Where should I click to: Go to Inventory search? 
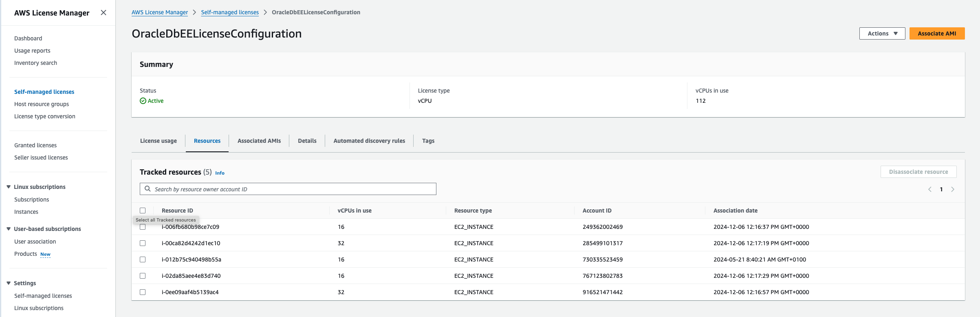(35, 63)
